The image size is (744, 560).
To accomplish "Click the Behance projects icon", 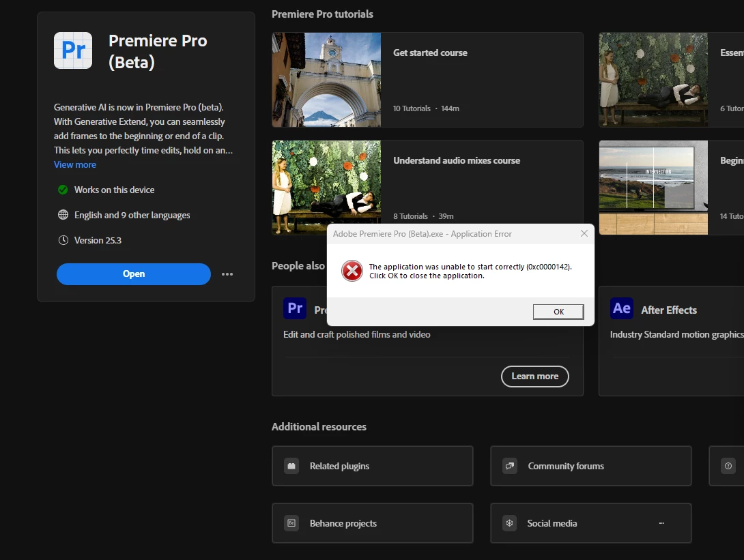I will click(291, 523).
